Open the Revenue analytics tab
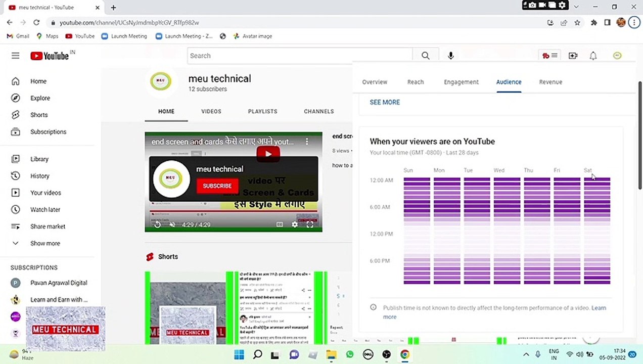The height and width of the screenshot is (364, 643). point(550,82)
